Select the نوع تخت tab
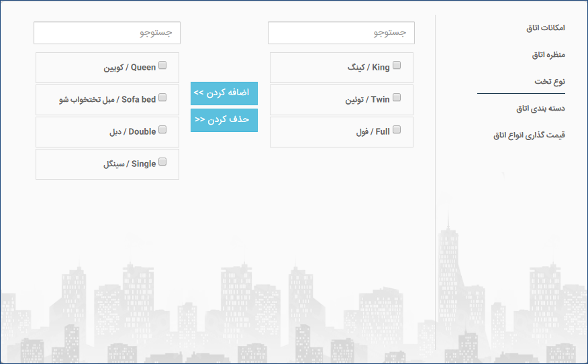588x364 pixels. [x=549, y=82]
